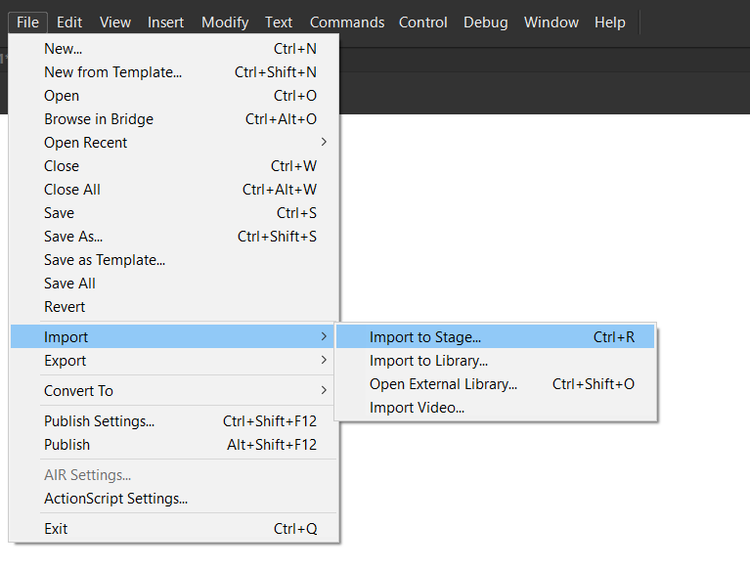Select Import Video menu entry
The width and height of the screenshot is (750, 570).
417,408
